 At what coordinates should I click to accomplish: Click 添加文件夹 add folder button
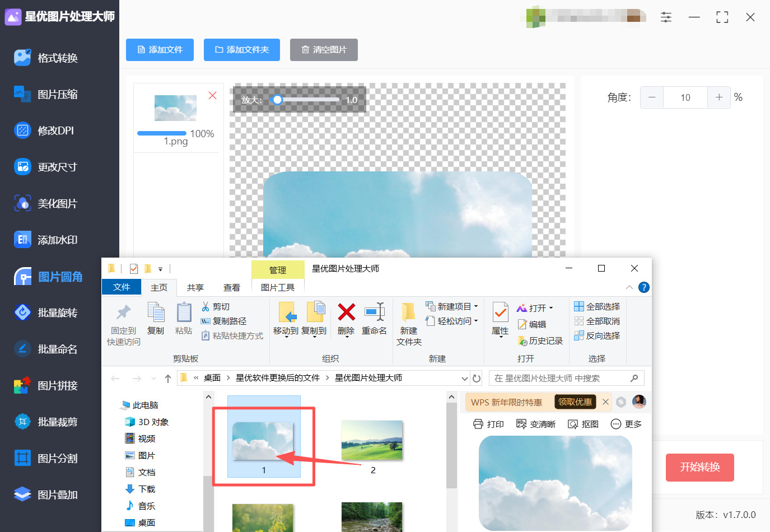[x=242, y=50]
